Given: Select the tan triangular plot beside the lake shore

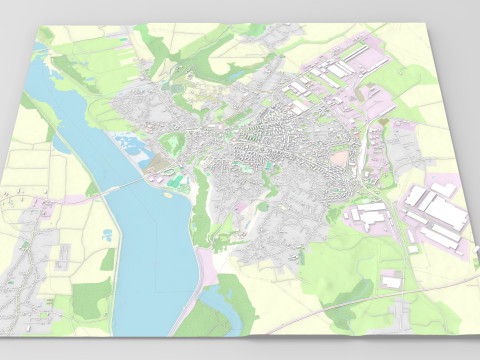Looking at the screenshot, I should click(x=157, y=163).
